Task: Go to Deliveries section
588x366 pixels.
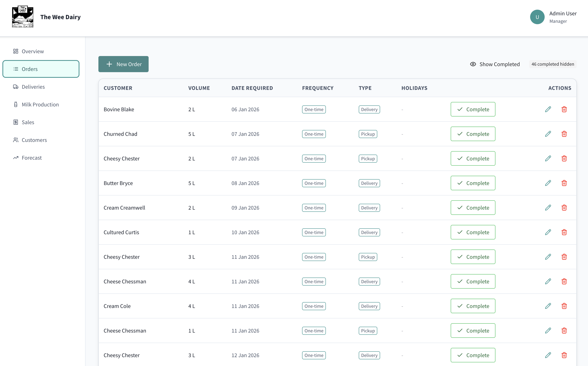Action: coord(33,87)
